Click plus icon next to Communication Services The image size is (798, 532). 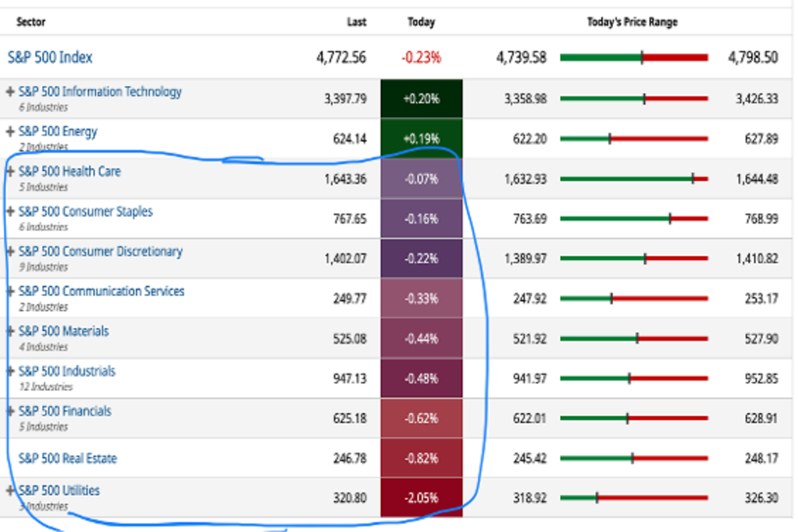point(10,291)
